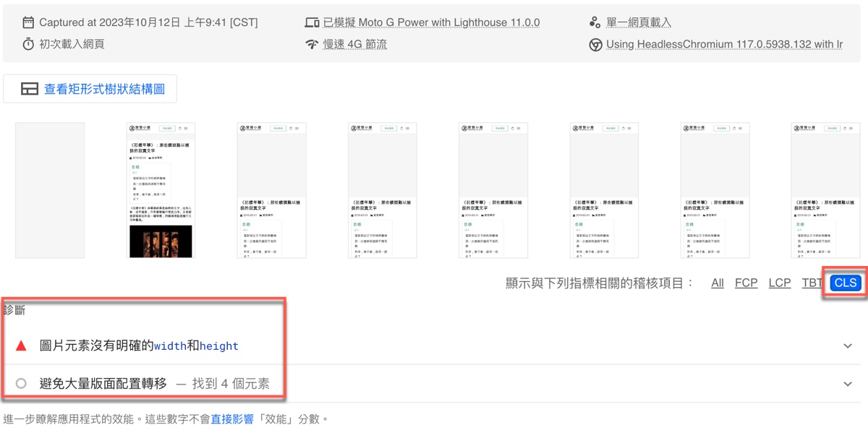The height and width of the screenshot is (438, 868).
Task: Expand the 避免大量版面配置轉移 audit chevron
Action: tap(848, 385)
